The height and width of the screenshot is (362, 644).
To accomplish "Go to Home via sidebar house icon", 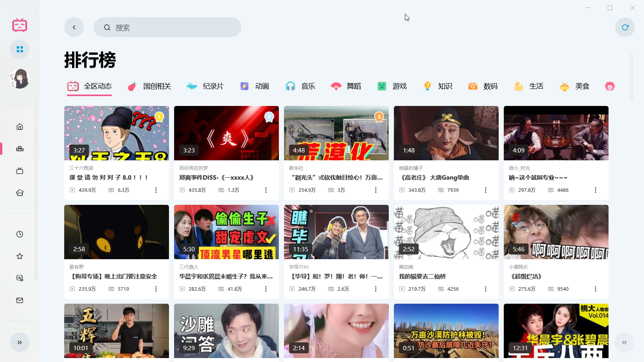I will point(20,126).
